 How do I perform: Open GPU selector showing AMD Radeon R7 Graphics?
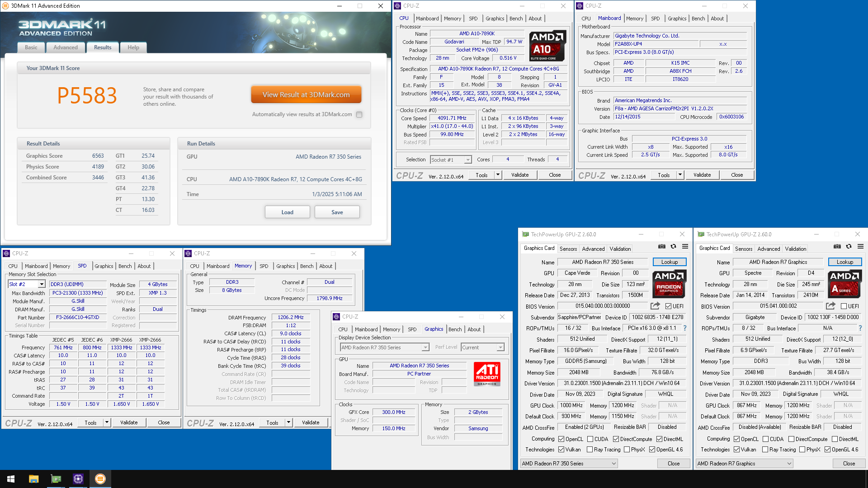(744, 463)
